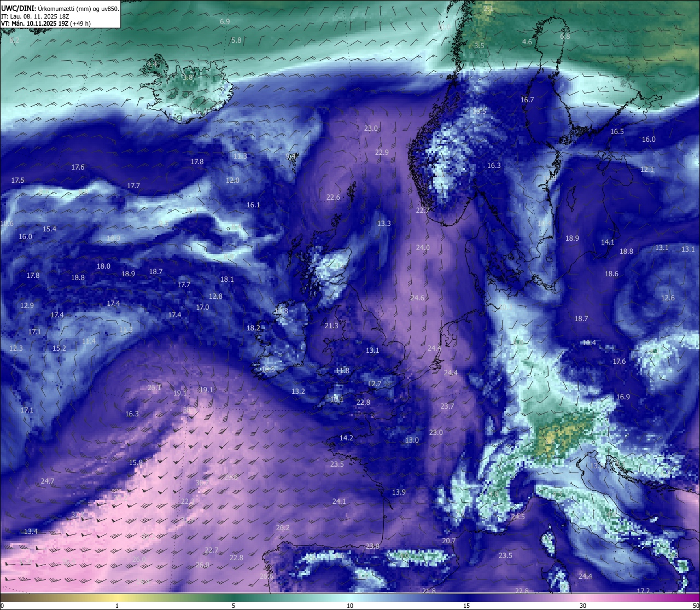
Task: Select the 18.1 value west of Scotland
Action: coord(227,280)
